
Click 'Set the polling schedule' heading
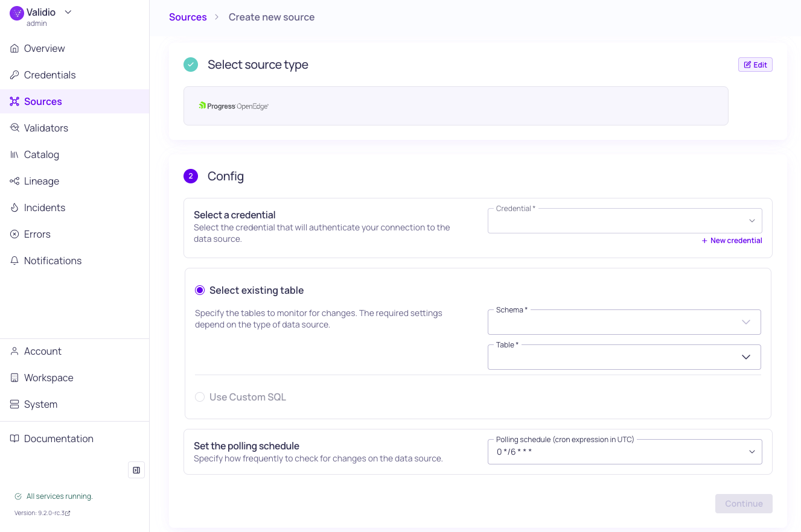point(246,446)
